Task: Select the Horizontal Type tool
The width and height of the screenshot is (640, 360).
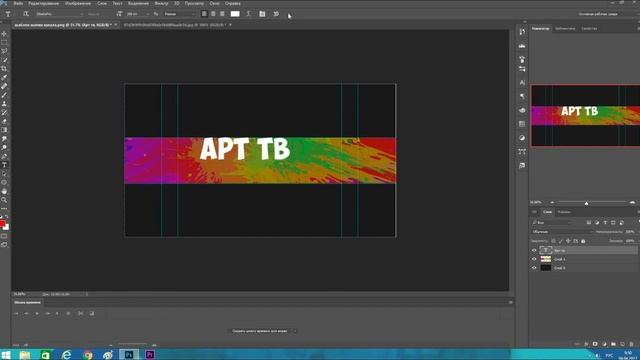Action: [x=4, y=165]
